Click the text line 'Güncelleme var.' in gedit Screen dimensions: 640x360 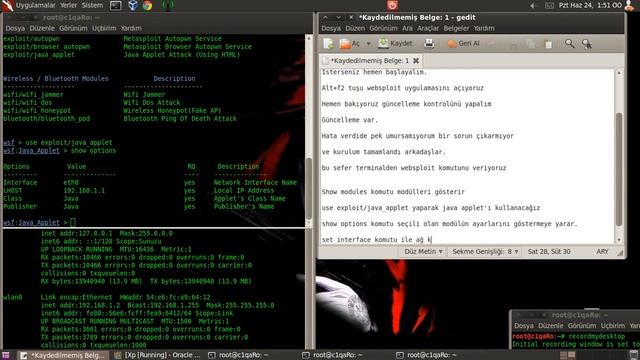click(x=349, y=120)
